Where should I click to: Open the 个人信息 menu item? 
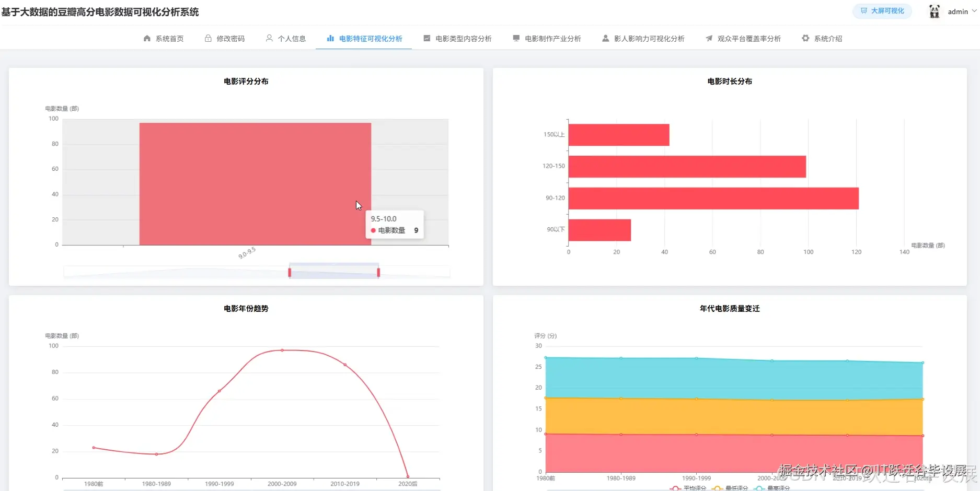click(285, 39)
